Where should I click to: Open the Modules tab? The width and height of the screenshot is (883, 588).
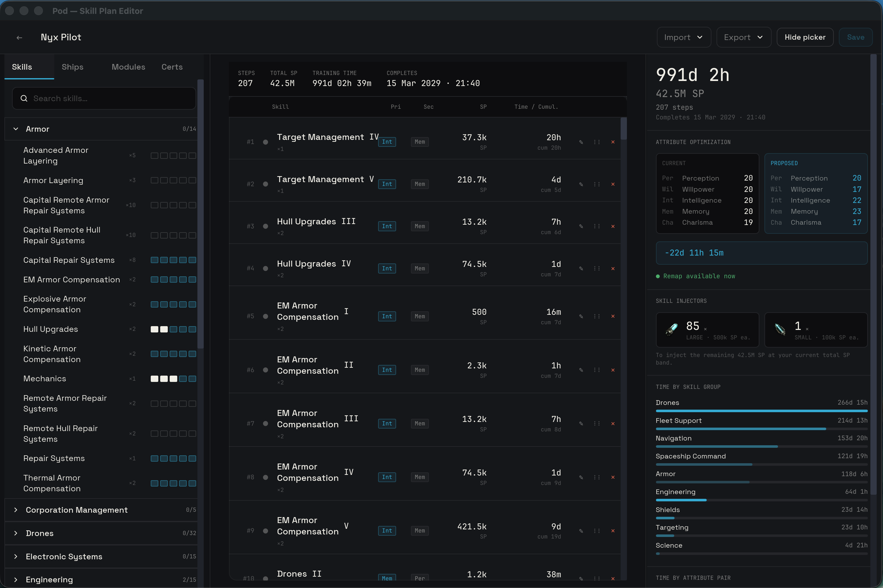128,67
